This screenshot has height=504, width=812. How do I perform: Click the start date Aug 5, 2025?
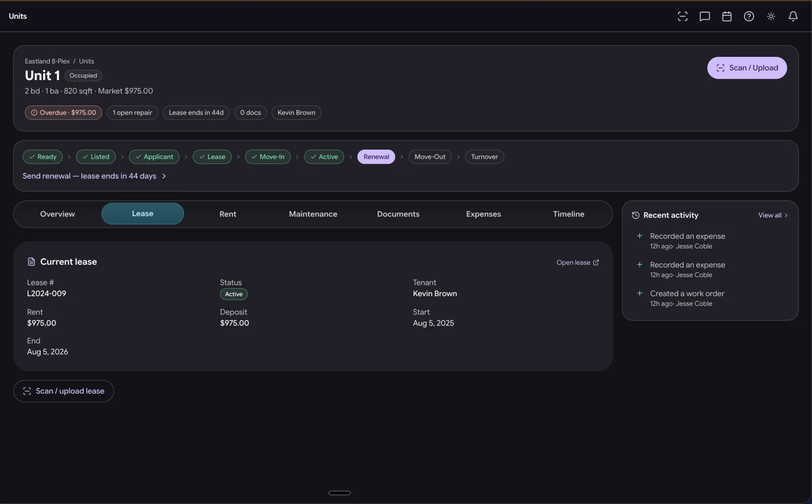click(x=433, y=323)
